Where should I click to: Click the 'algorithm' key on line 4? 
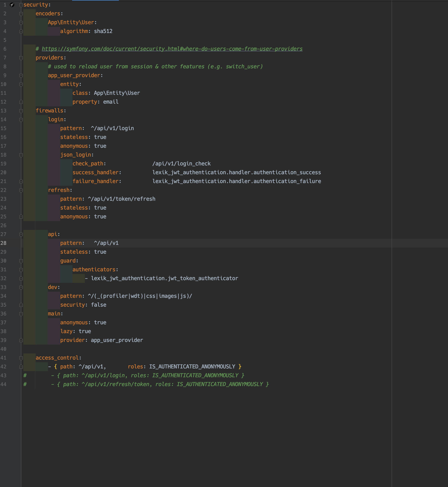tap(74, 31)
